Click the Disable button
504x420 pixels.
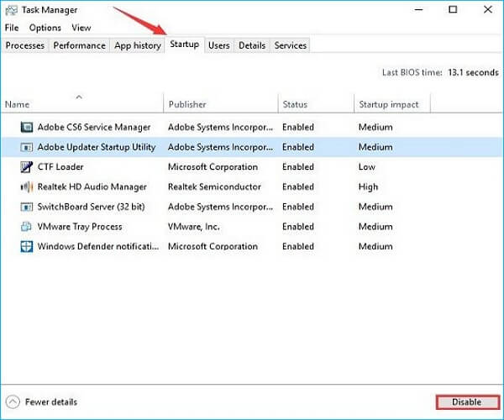click(x=468, y=402)
